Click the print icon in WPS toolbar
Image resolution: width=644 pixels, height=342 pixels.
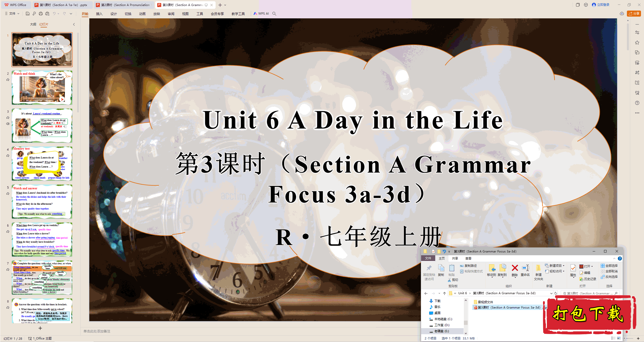(x=41, y=14)
